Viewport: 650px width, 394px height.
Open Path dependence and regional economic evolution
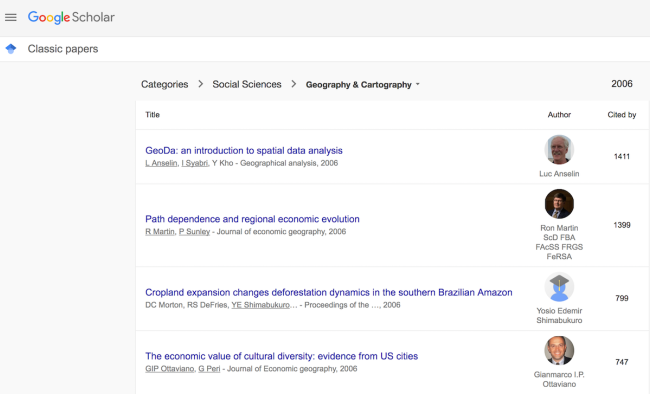[252, 219]
